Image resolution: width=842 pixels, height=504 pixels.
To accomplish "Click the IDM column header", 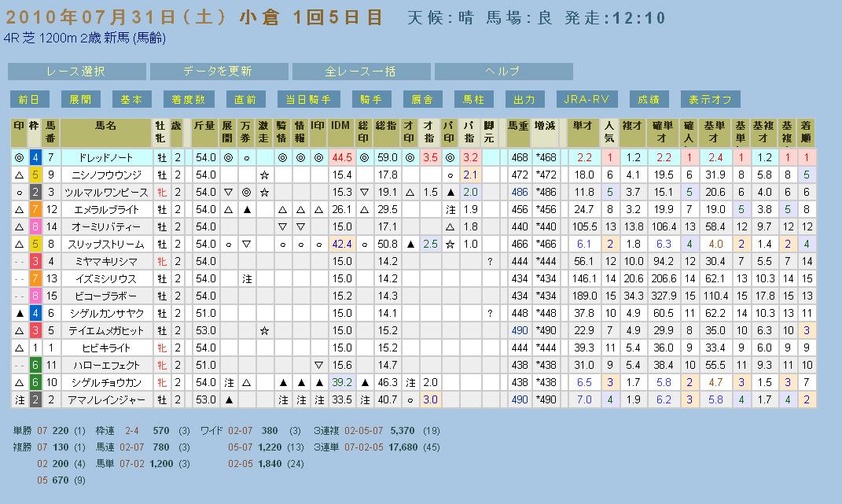I will pos(340,133).
